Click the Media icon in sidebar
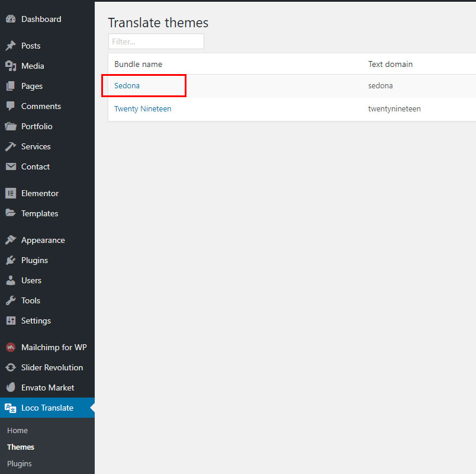Screen dimensions: 476x474 coord(11,66)
